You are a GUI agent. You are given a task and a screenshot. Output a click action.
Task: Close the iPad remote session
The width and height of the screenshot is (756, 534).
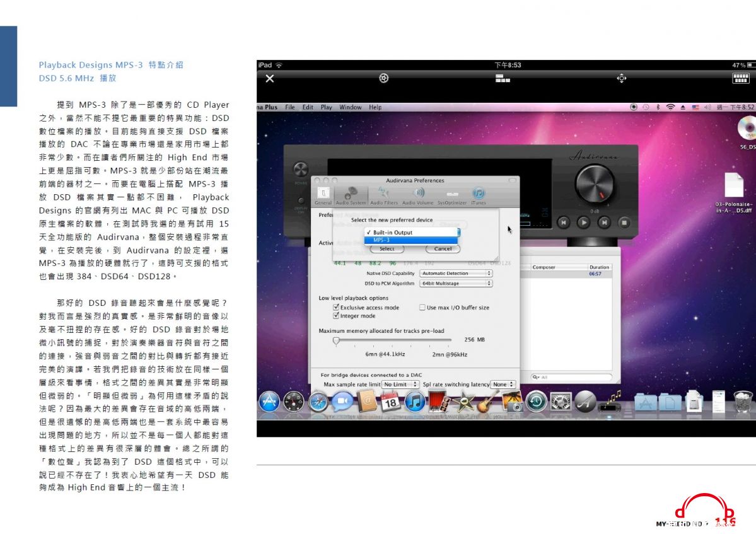coord(270,79)
